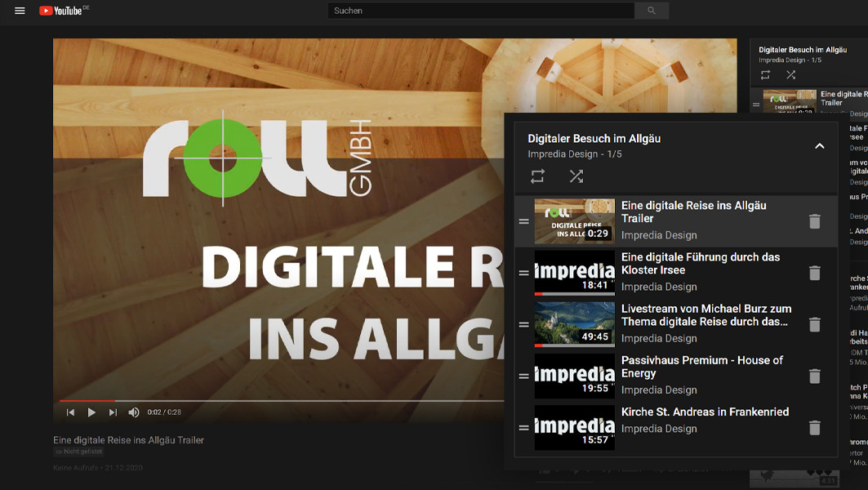Remove Passivhaus Premium video from playlist
Image resolution: width=868 pixels, height=490 pixels.
click(x=814, y=376)
